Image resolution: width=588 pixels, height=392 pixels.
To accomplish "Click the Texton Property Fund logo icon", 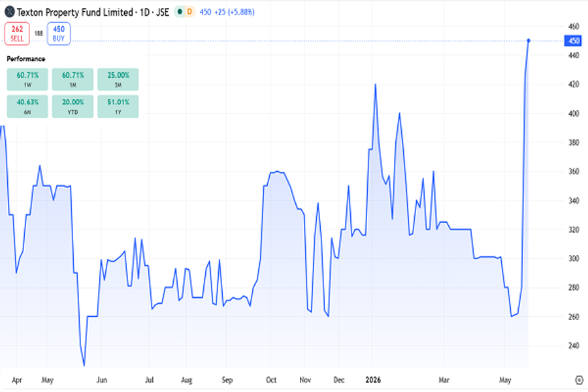I will pyautogui.click(x=9, y=12).
